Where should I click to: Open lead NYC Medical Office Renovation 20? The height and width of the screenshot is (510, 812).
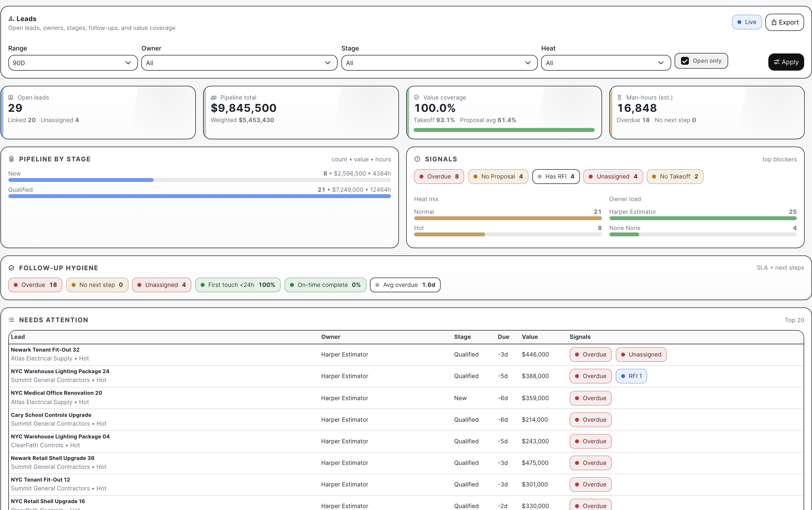56,393
